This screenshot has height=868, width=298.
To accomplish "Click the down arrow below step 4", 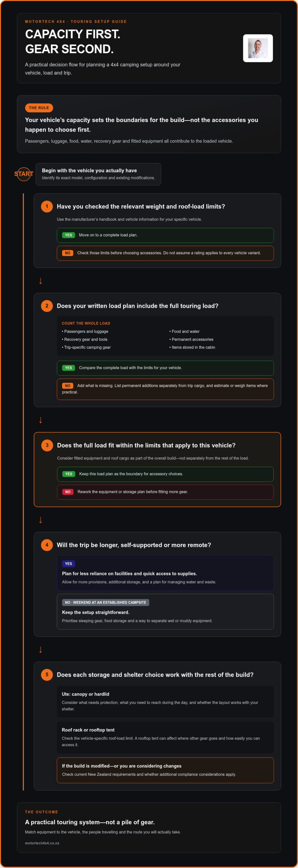I will 41,650.
